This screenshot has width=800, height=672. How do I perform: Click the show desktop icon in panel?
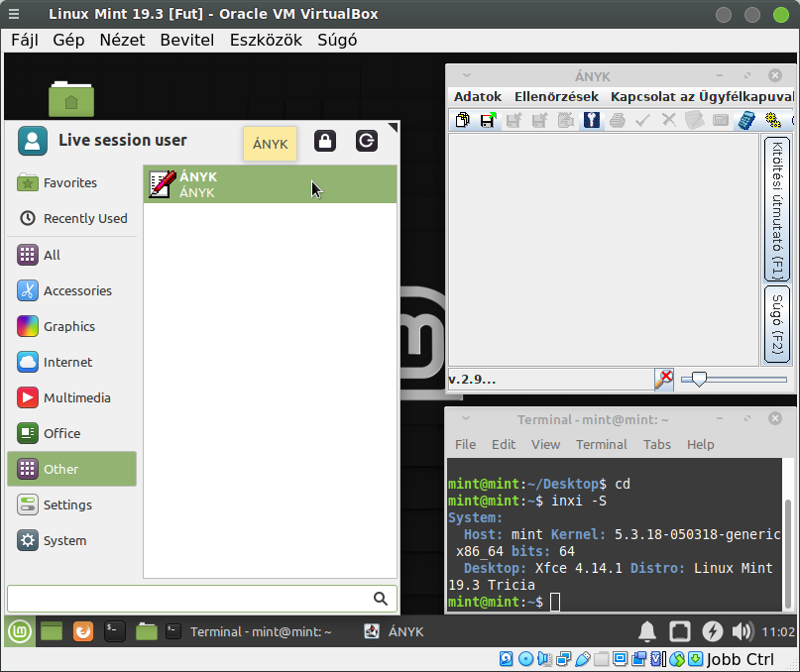pos(52,631)
